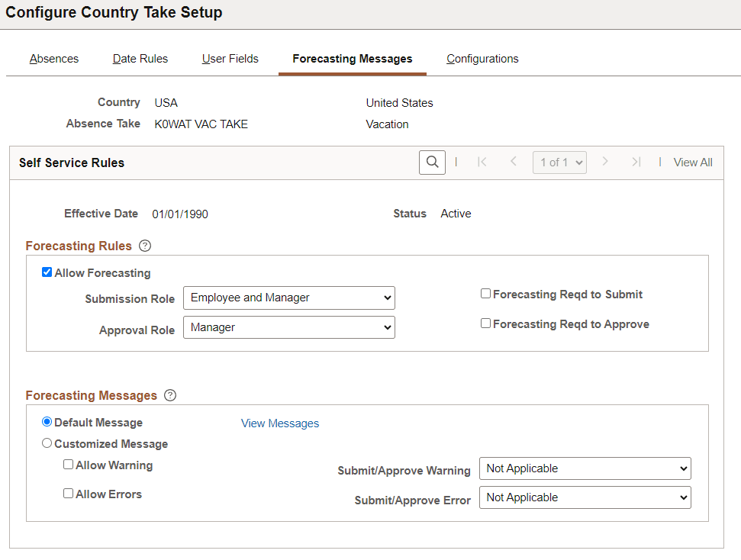Click the next record arrow
This screenshot has height=560, width=741.
coord(605,162)
